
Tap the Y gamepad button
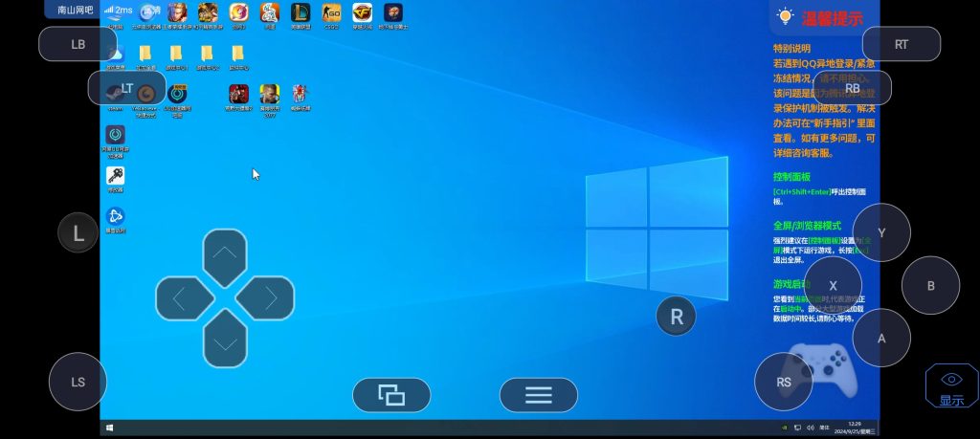[881, 233]
